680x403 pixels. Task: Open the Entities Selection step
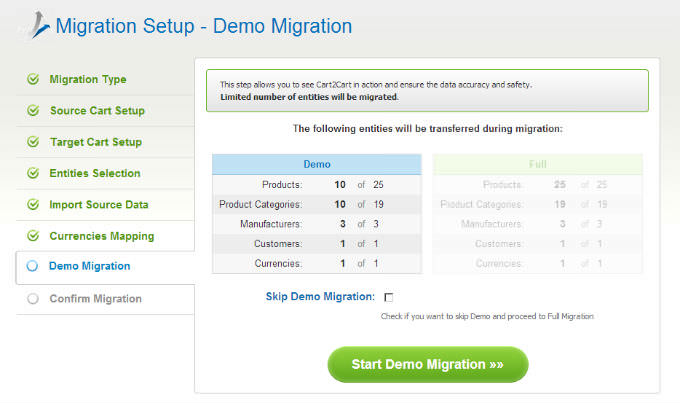tap(95, 173)
